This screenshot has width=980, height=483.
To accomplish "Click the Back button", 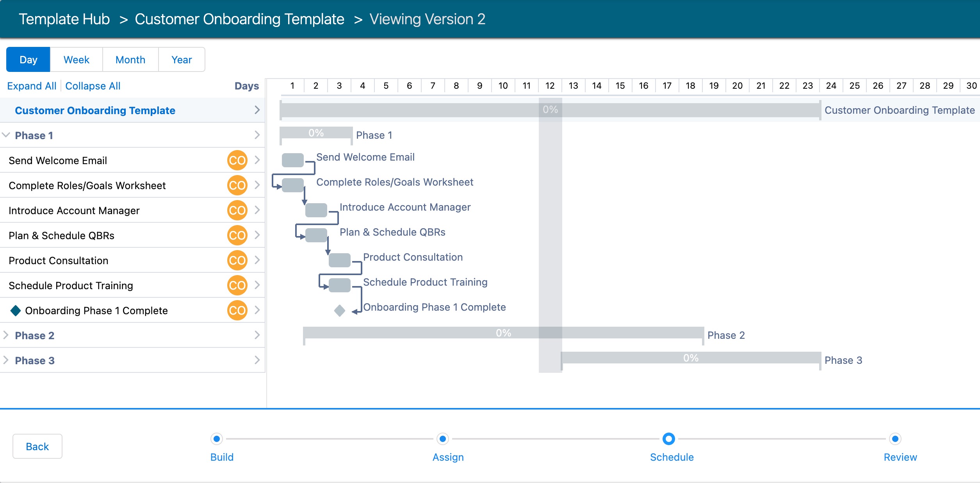I will click(37, 446).
